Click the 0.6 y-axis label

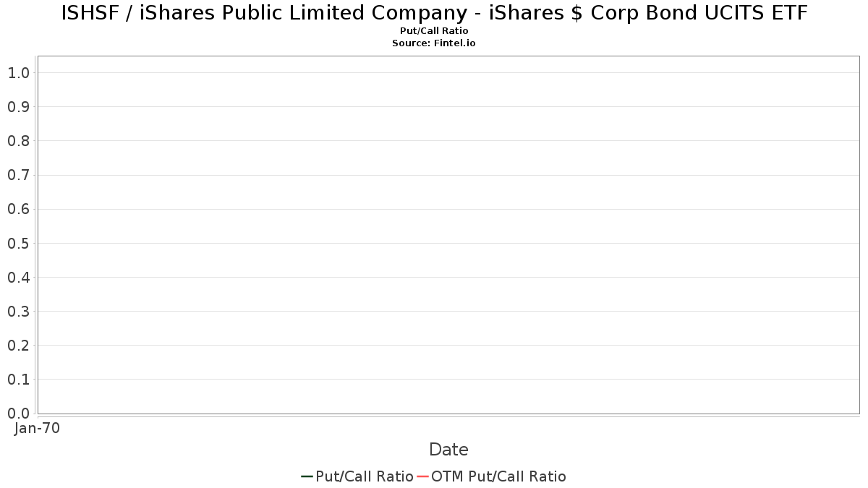(18, 209)
